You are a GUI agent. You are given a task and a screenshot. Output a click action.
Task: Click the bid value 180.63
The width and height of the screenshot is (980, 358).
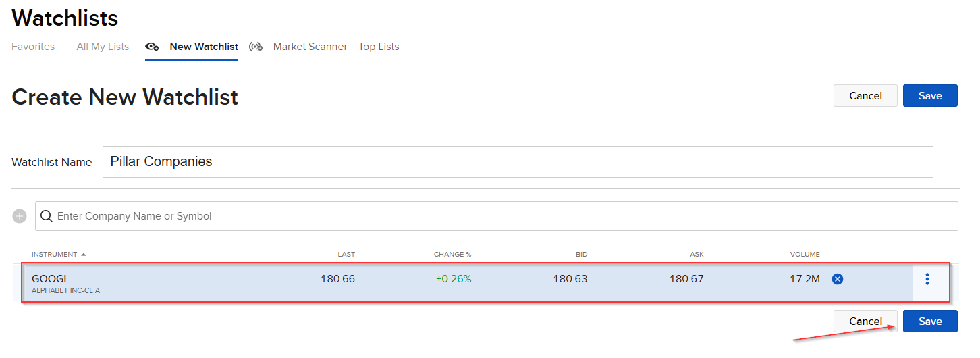pos(570,279)
